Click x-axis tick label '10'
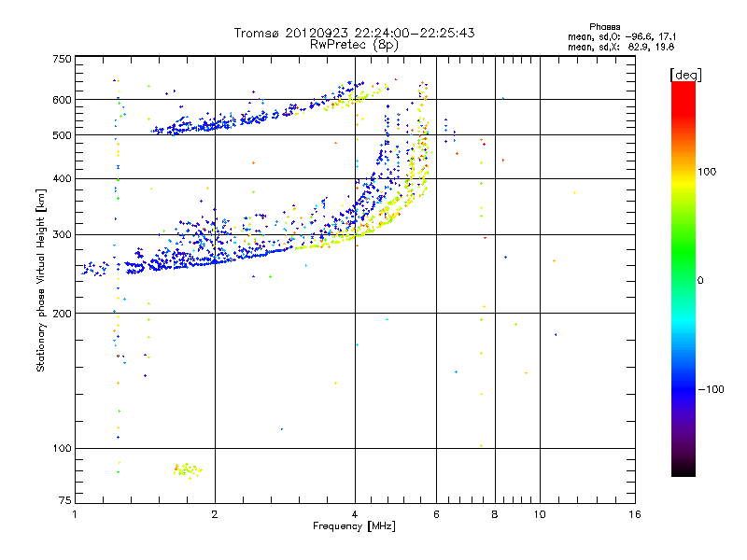This screenshot has width=747, height=560. [x=540, y=514]
